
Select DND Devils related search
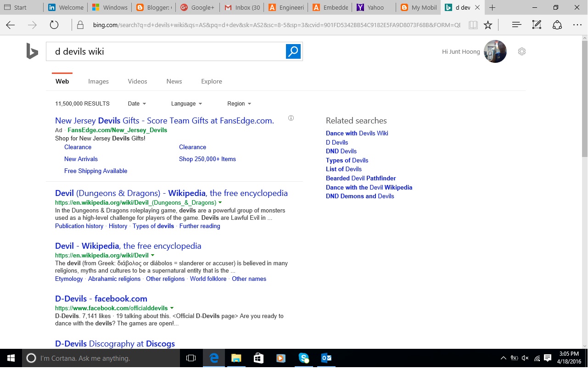coord(341,151)
